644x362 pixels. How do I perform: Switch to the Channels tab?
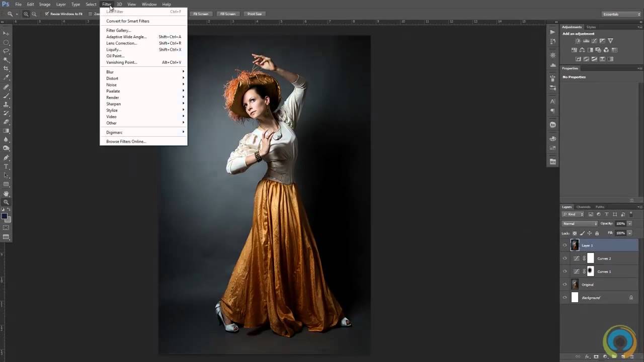583,207
